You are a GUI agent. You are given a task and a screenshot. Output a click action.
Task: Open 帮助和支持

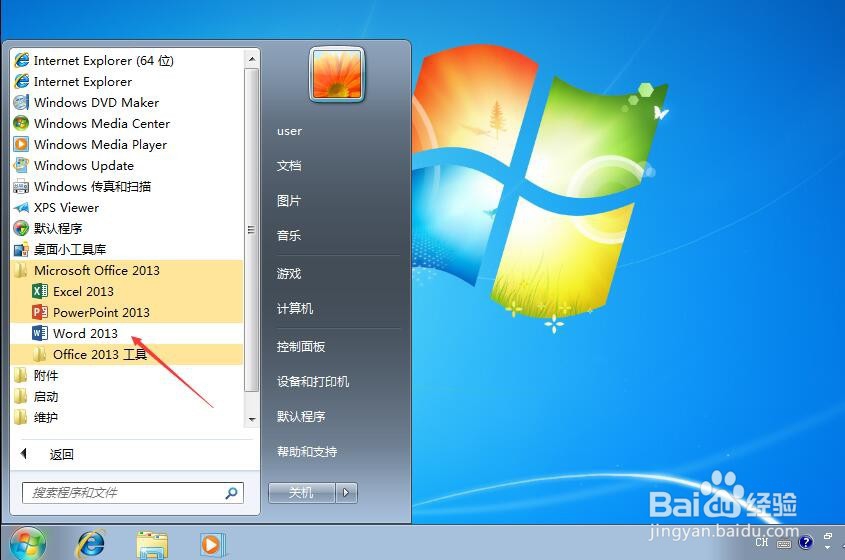[307, 452]
